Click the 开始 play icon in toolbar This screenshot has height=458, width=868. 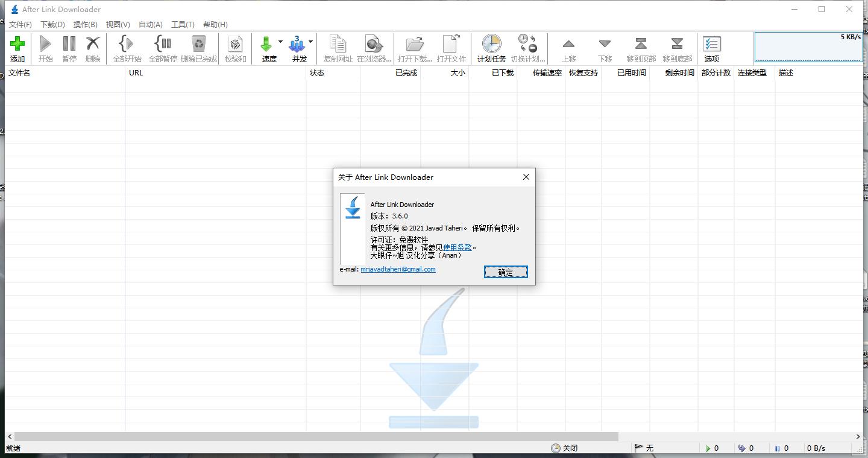[x=45, y=43]
